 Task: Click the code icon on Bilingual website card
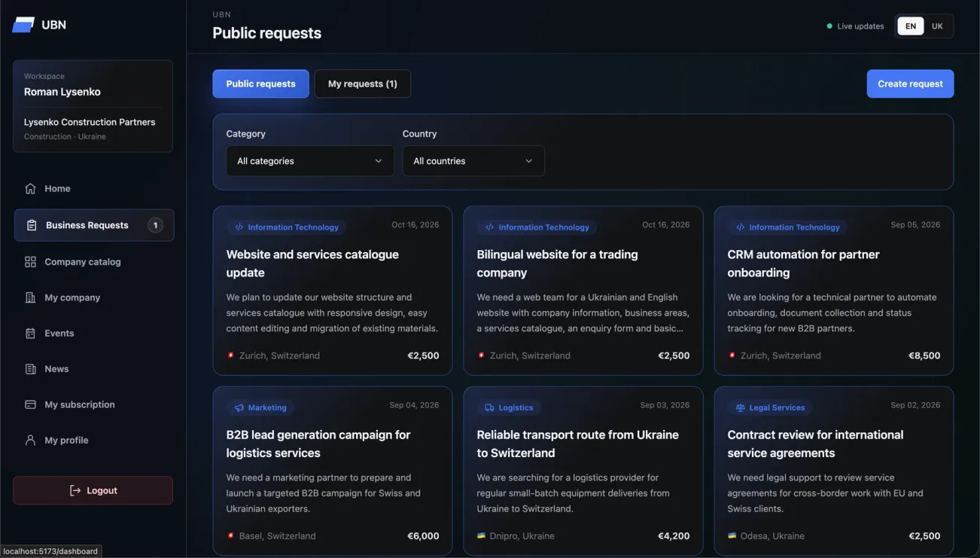click(x=490, y=227)
